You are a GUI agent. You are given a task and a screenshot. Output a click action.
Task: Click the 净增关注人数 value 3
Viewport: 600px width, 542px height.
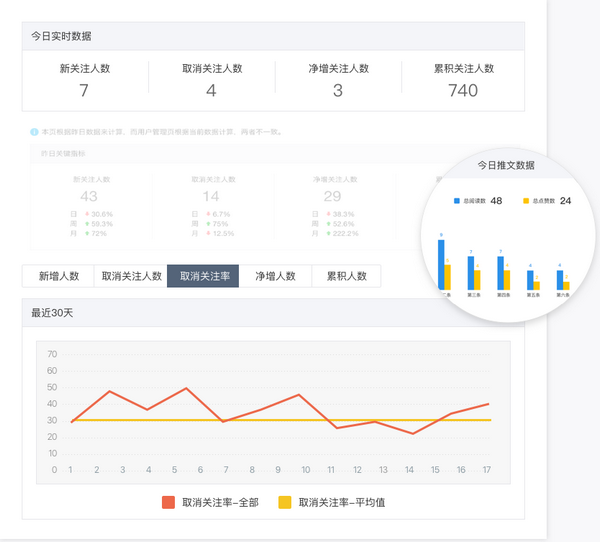[338, 91]
